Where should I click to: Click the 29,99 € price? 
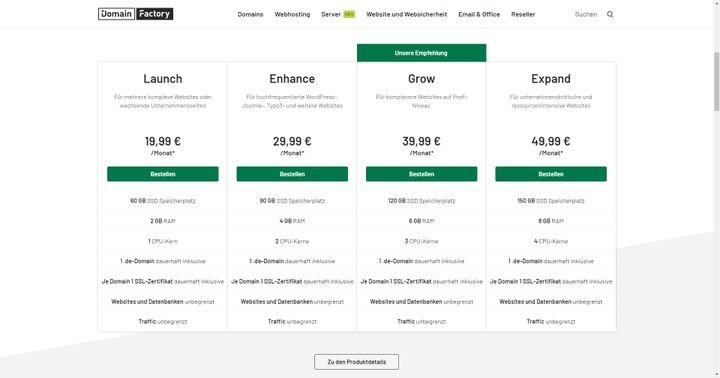click(x=292, y=141)
